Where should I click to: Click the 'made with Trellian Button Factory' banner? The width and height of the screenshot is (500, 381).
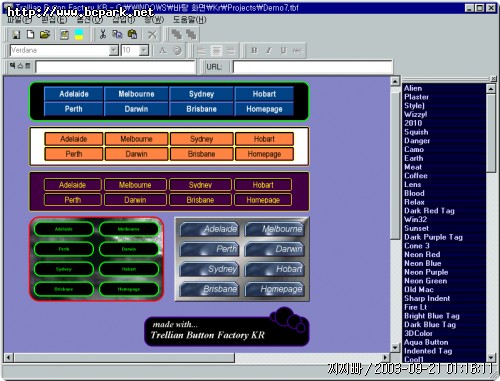coord(227,327)
